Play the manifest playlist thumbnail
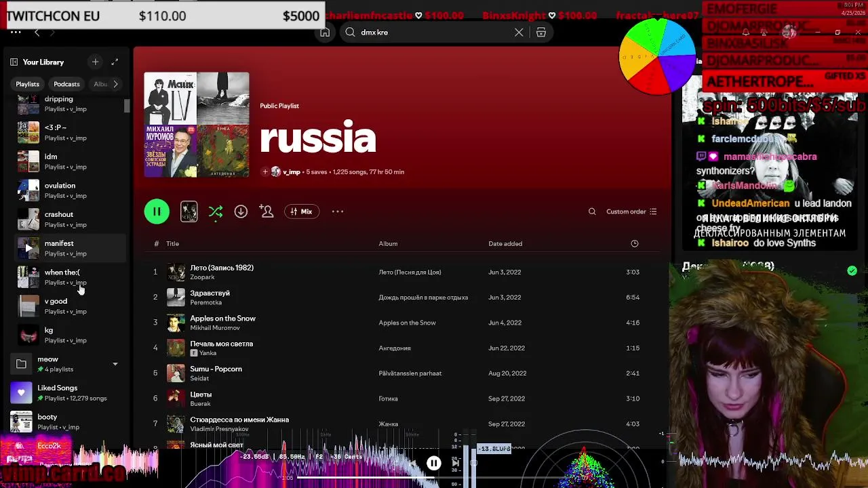868x488 pixels. coord(28,248)
